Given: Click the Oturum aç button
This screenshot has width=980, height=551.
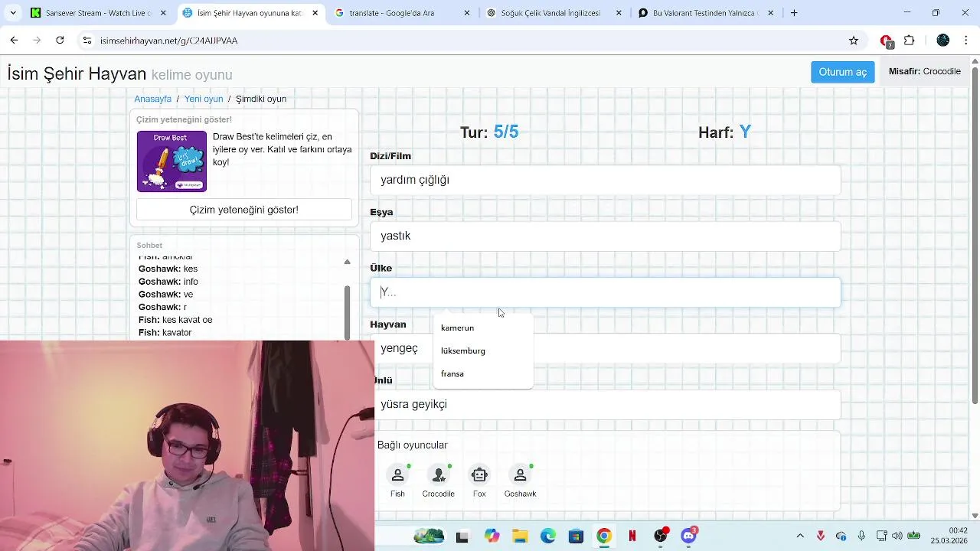Looking at the screenshot, I should point(842,72).
